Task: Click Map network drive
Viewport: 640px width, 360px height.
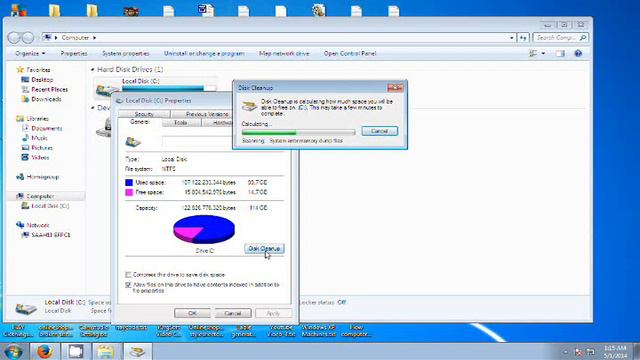Action: pos(284,53)
